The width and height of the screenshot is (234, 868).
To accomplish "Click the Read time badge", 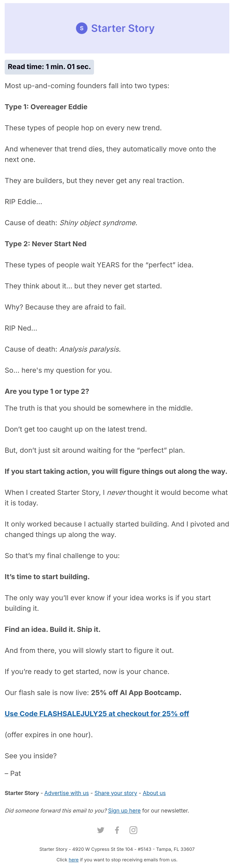I will pyautogui.click(x=49, y=67).
